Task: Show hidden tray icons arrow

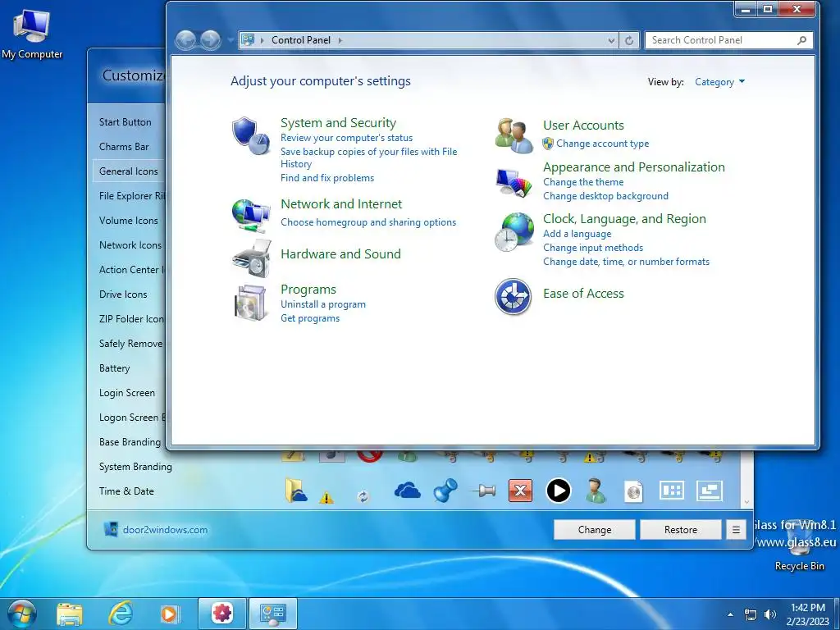Action: (730, 614)
